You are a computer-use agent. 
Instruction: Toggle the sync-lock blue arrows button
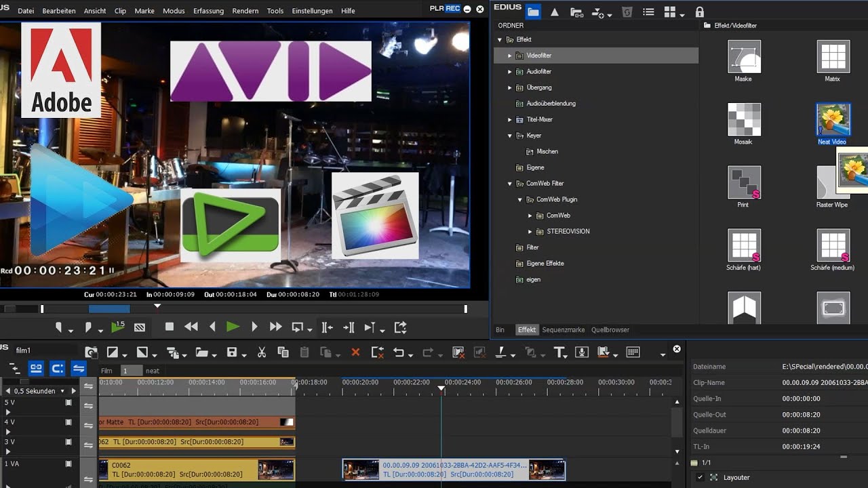coord(79,368)
